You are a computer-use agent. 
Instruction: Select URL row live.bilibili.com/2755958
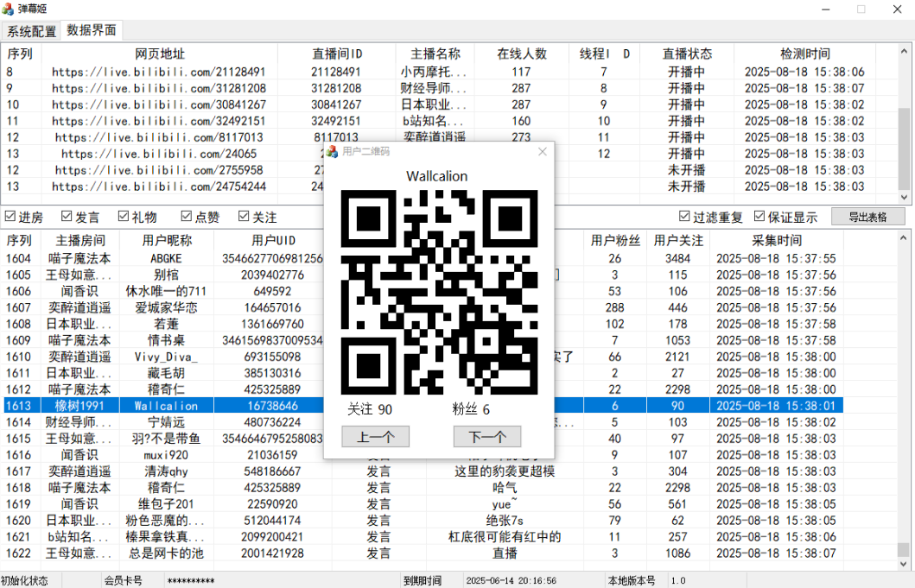(x=159, y=170)
